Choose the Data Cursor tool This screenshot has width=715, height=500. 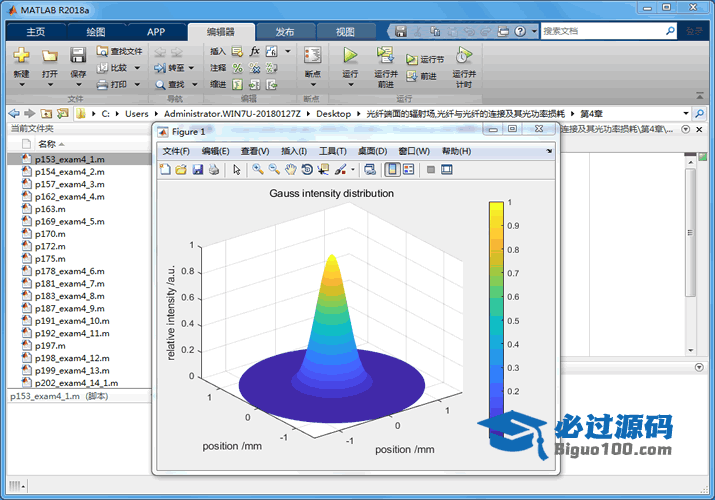pos(323,170)
